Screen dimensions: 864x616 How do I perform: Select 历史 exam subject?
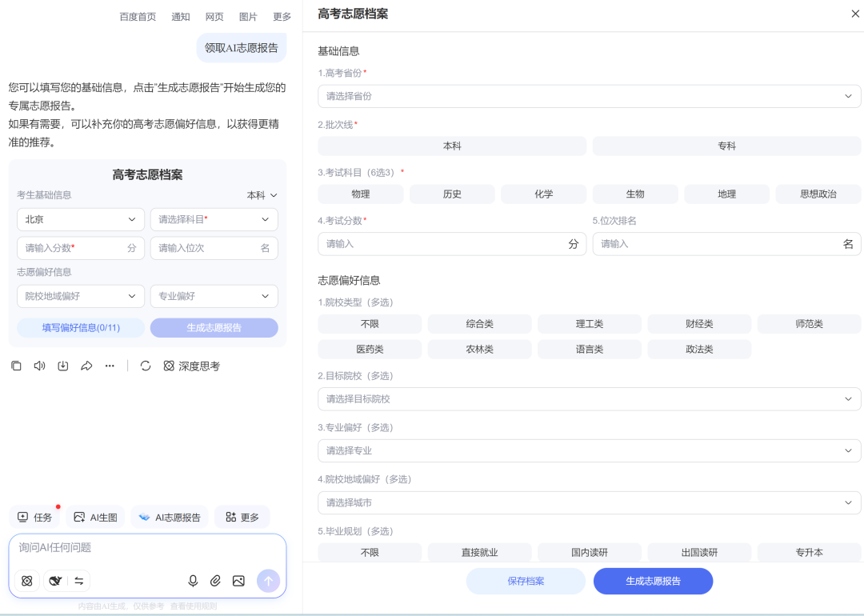452,194
